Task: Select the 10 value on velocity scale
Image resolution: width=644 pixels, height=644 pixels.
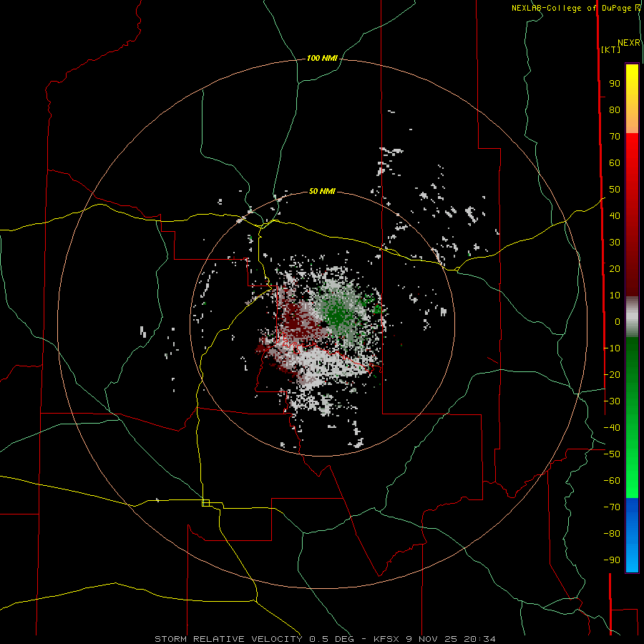Action: tap(615, 296)
